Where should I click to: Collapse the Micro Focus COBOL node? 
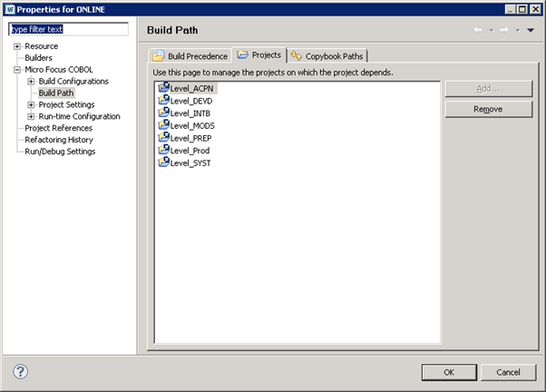[x=17, y=70]
